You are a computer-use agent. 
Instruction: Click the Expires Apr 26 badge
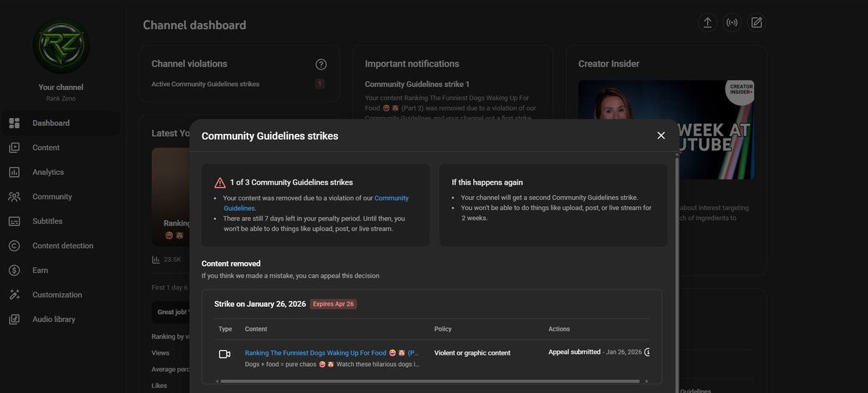pyautogui.click(x=333, y=304)
